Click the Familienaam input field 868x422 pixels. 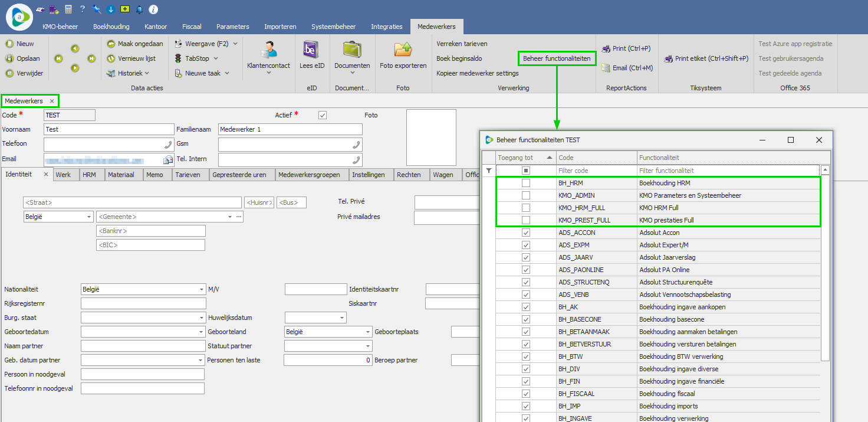click(290, 129)
